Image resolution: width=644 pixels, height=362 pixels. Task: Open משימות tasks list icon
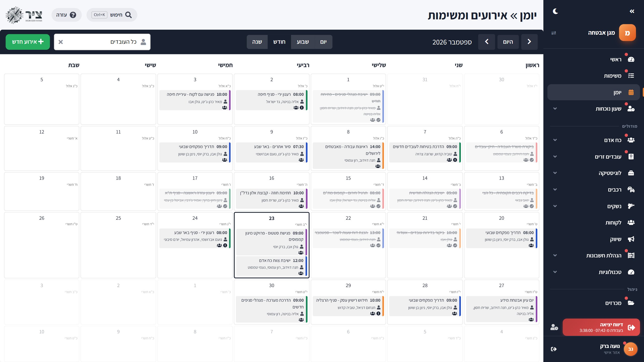(x=631, y=76)
